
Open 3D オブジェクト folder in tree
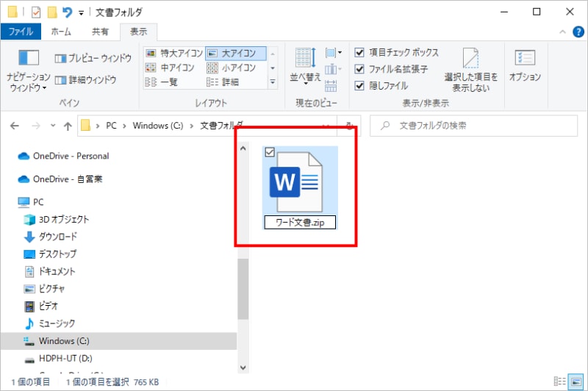[57, 219]
